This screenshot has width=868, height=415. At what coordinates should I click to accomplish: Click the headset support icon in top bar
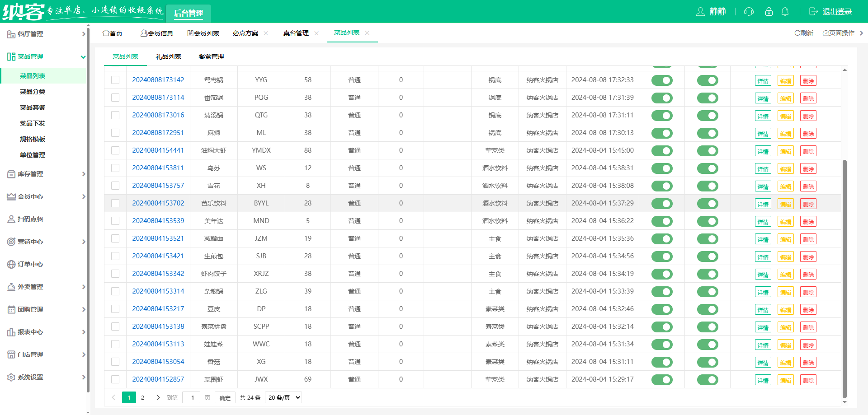pyautogui.click(x=748, y=12)
